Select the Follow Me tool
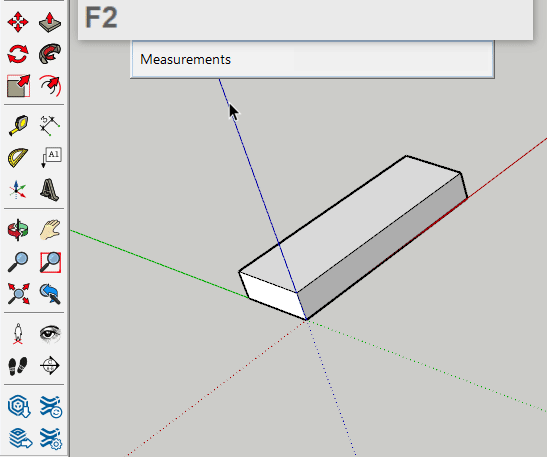Viewport: 547px width, 457px height. (50, 54)
